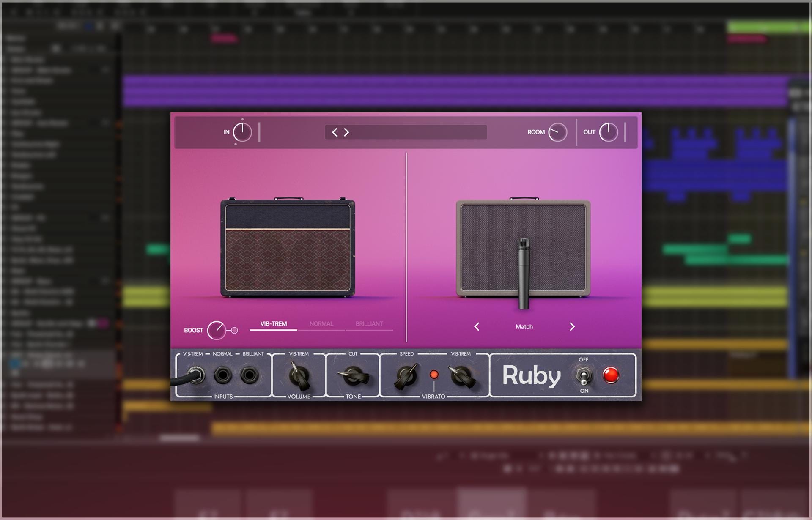Image resolution: width=812 pixels, height=520 pixels.
Task: Click the Match cabinet label
Action: (524, 327)
